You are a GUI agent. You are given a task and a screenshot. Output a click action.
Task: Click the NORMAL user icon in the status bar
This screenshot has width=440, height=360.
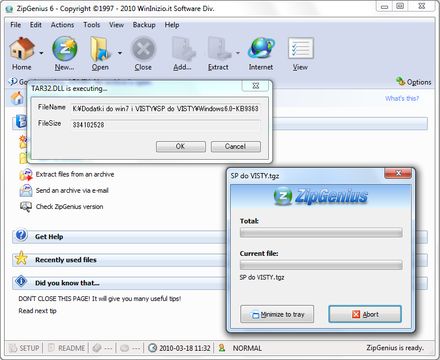[x=222, y=348]
